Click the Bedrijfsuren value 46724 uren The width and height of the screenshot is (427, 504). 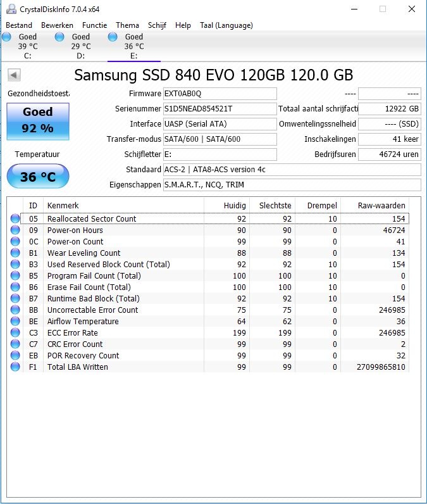click(x=390, y=154)
